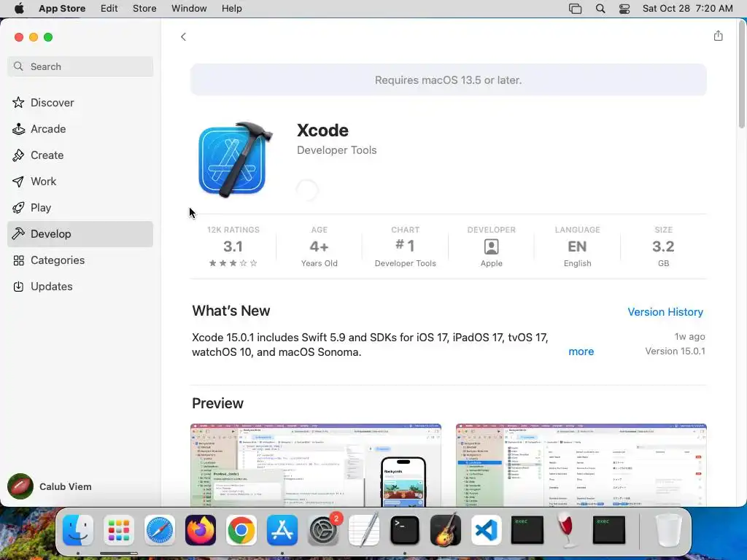Select Develop category in sidebar

[80, 234]
